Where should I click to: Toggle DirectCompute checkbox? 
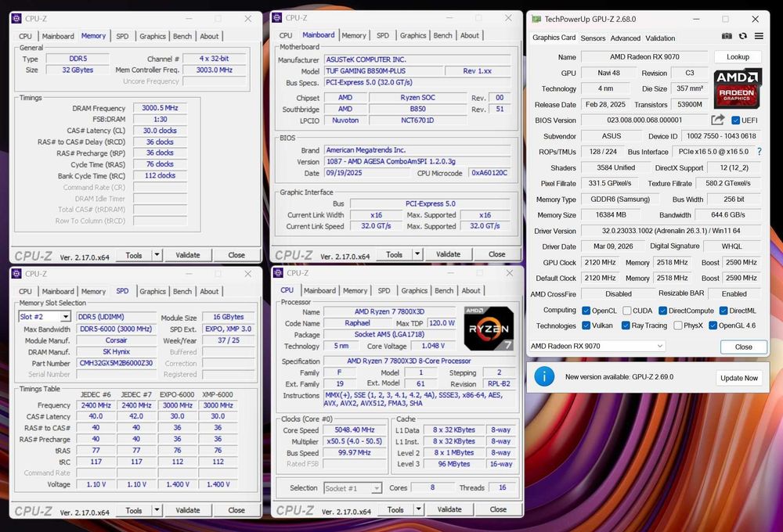tap(662, 311)
